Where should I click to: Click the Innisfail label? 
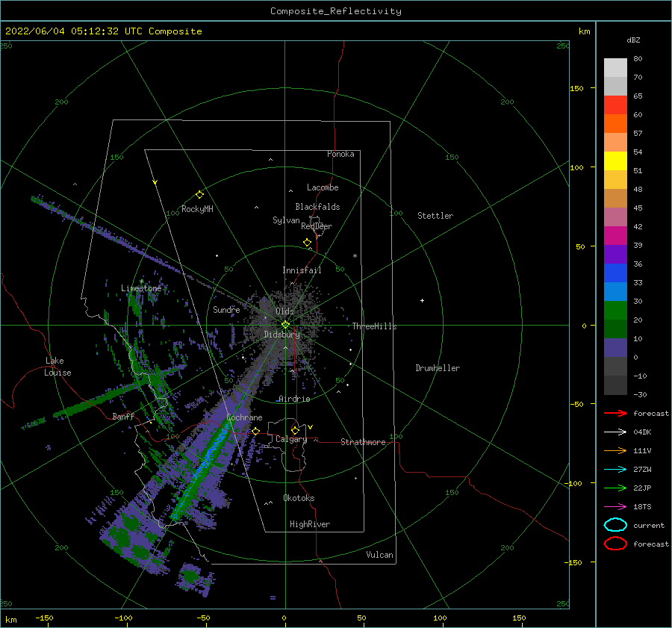click(x=302, y=270)
